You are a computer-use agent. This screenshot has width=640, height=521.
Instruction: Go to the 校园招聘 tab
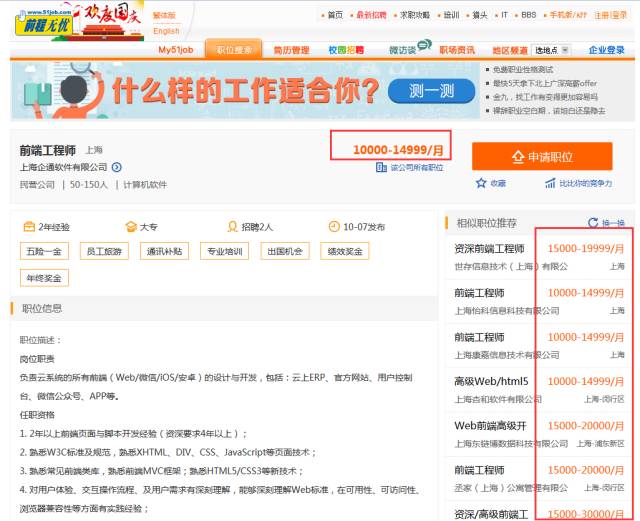click(x=346, y=50)
